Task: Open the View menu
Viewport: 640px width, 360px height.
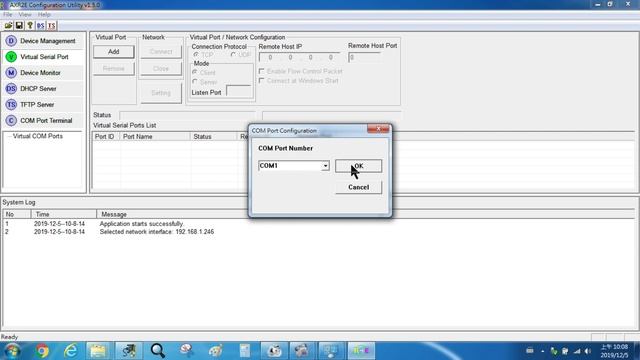Action: coord(25,14)
